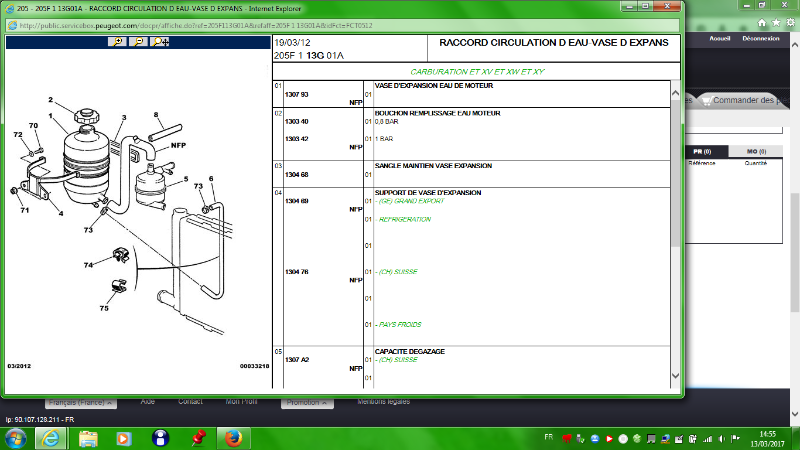Click the network signal tray icon

tap(708, 439)
